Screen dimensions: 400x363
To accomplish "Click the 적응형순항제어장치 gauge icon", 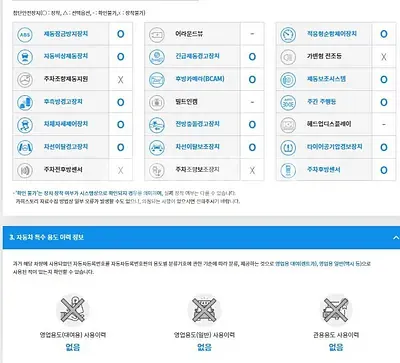I will pos(288,35).
